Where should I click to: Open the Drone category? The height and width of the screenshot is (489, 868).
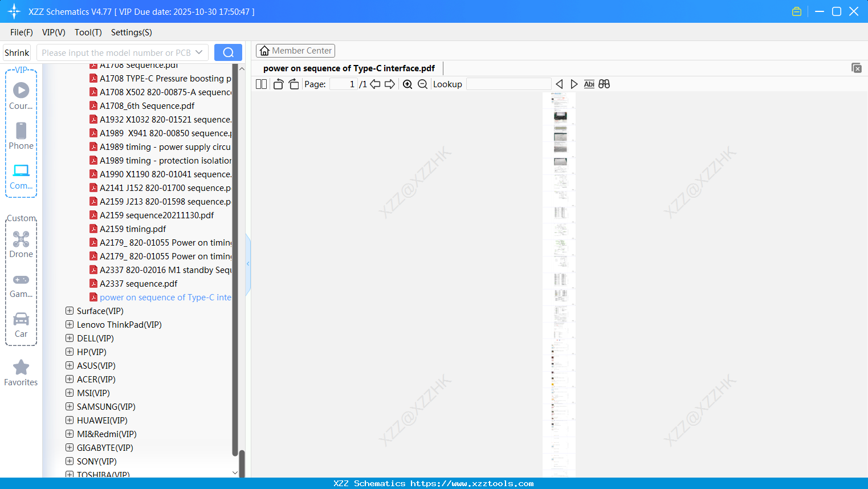coord(21,244)
